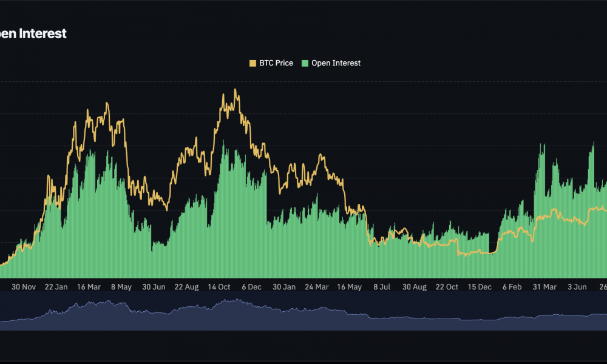
Task: Click the range navigator mini chart
Action: pyautogui.click(x=303, y=311)
